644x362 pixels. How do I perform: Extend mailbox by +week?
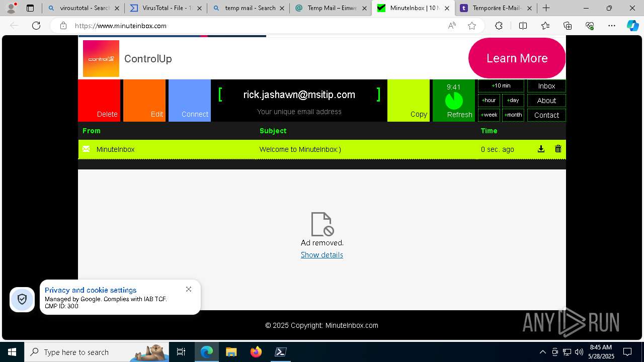tap(489, 115)
